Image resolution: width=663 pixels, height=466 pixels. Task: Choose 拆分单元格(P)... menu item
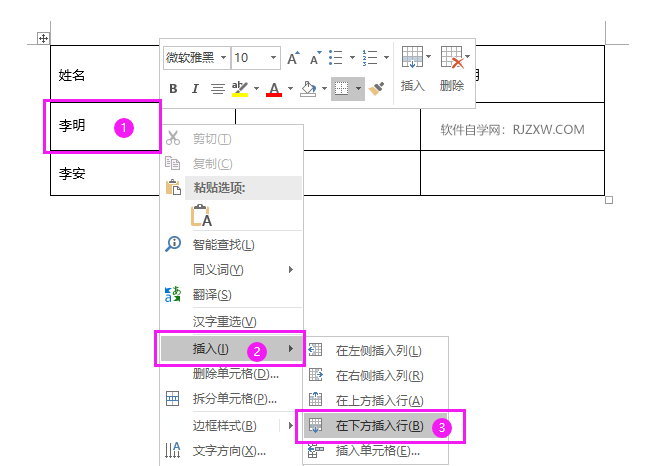point(232,398)
